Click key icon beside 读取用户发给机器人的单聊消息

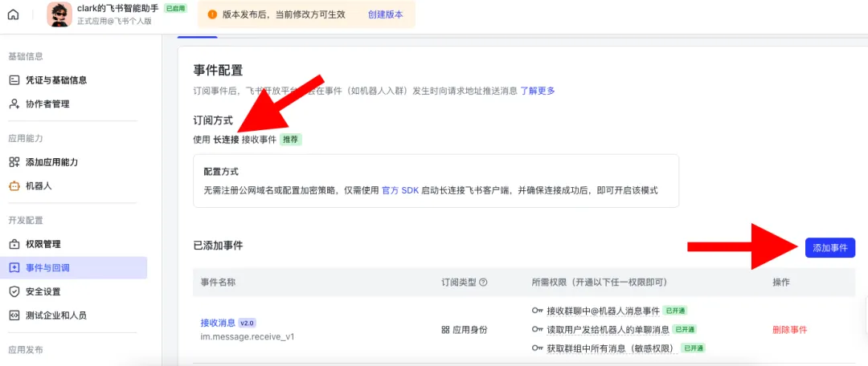537,329
